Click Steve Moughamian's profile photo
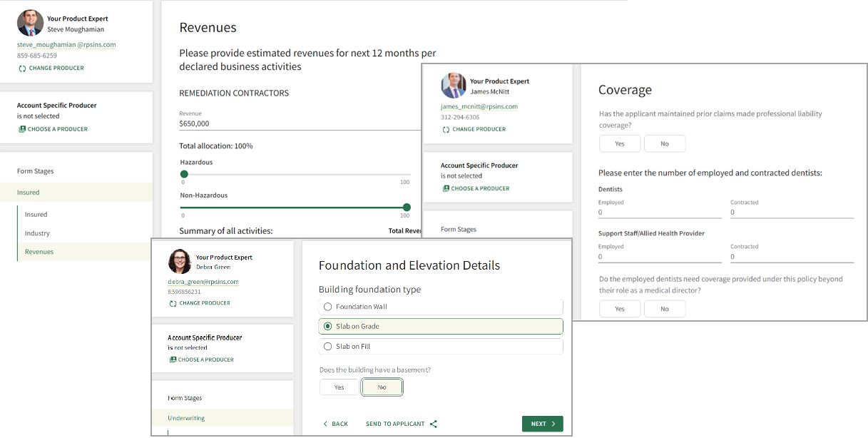This screenshot has height=438, width=868. point(29,24)
